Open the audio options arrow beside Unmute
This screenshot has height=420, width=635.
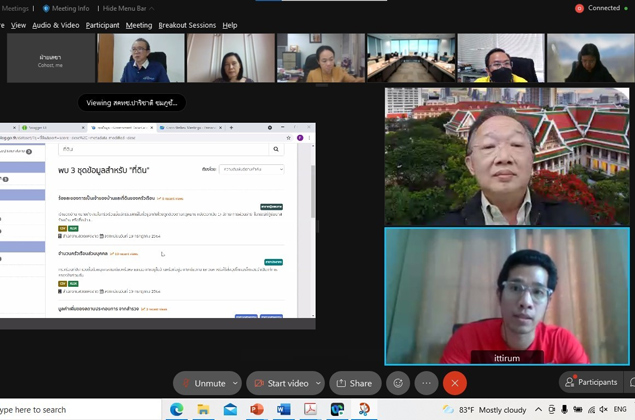pos(235,383)
